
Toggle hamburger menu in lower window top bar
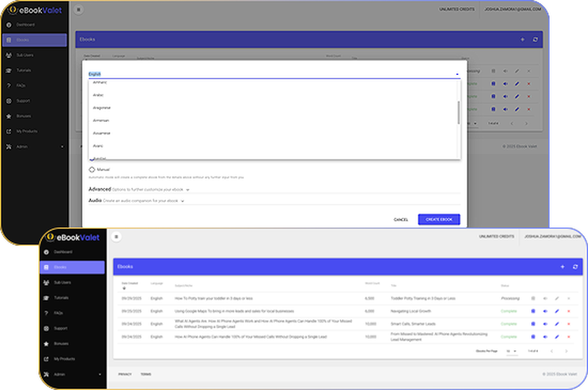pyautogui.click(x=116, y=236)
